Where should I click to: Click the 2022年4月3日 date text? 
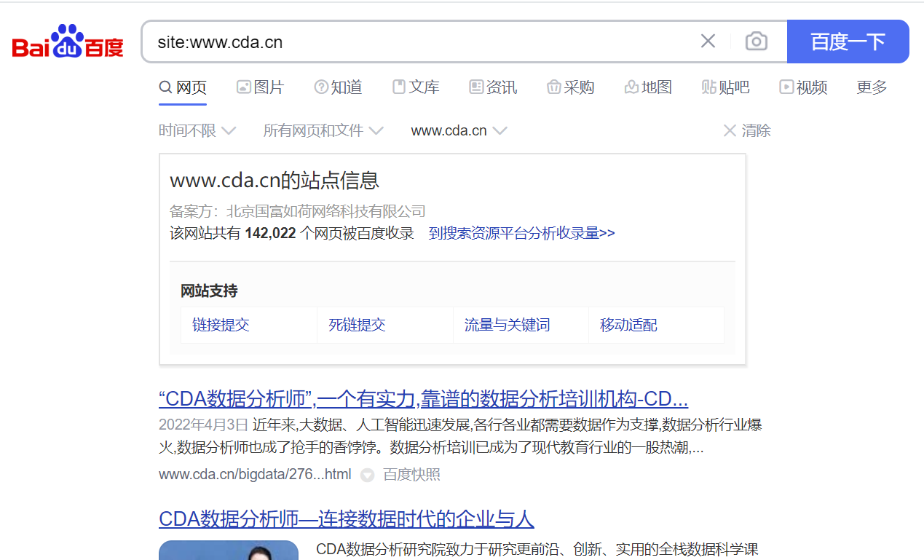[204, 425]
